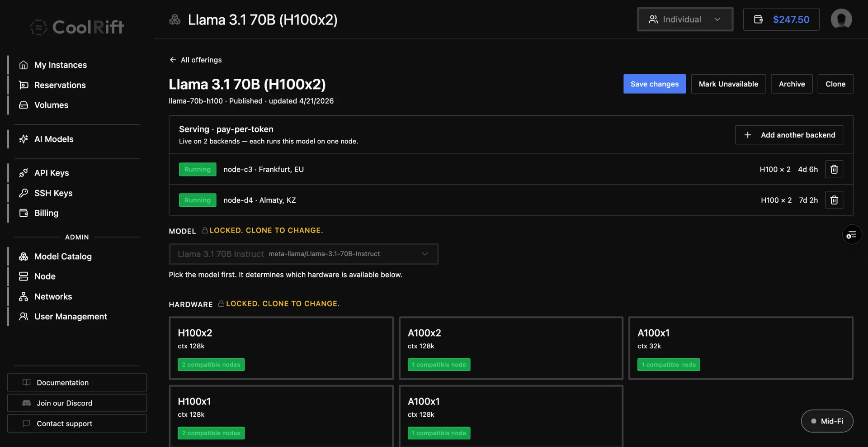Click the AI Models sparkle icon
Screen dimensions: 868x447
pos(24,139)
